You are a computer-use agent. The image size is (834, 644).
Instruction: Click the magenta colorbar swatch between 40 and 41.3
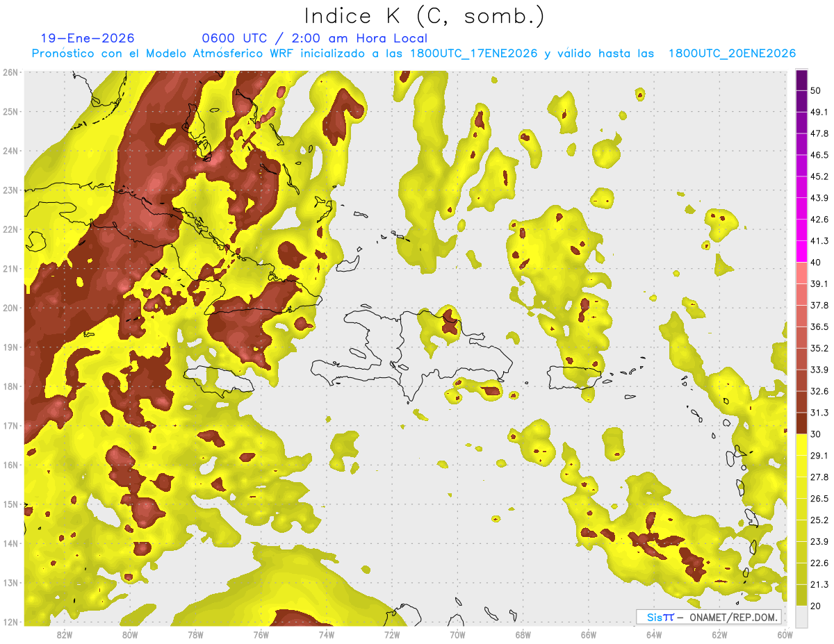click(x=801, y=251)
